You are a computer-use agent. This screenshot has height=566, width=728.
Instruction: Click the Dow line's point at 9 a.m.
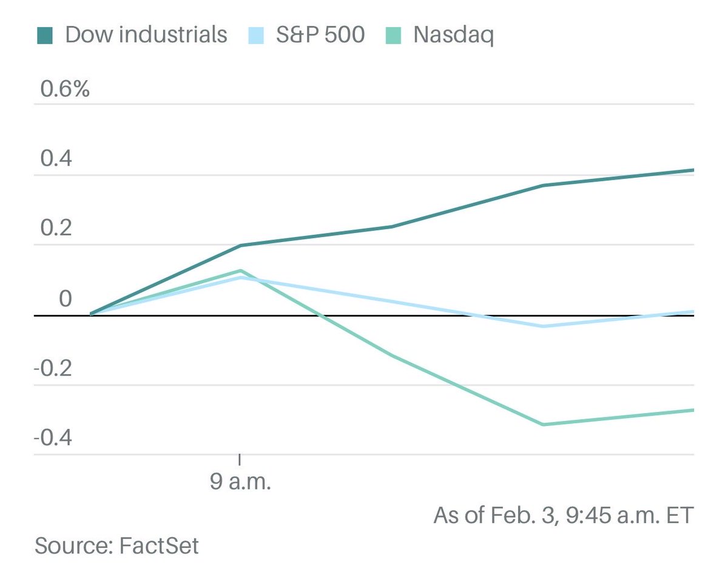pyautogui.click(x=241, y=246)
